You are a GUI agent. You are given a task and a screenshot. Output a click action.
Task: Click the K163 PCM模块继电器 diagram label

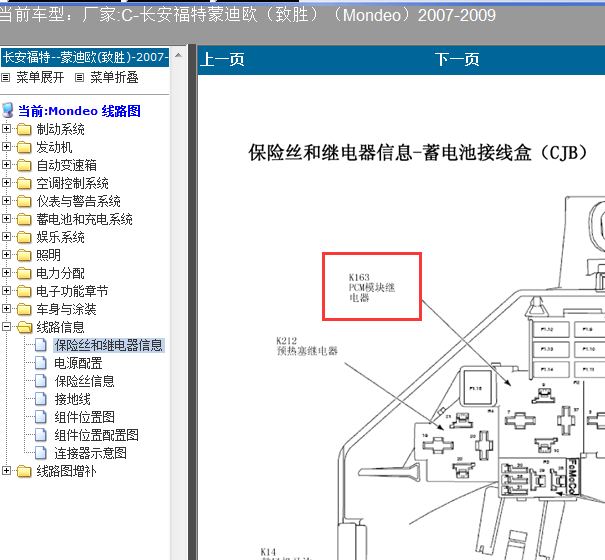pos(372,288)
